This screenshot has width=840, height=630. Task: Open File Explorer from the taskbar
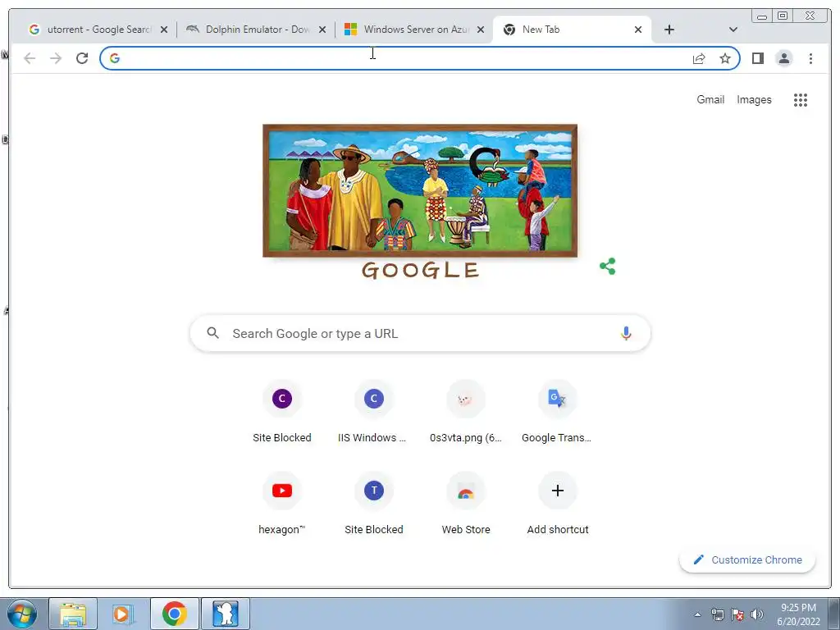pyautogui.click(x=73, y=614)
